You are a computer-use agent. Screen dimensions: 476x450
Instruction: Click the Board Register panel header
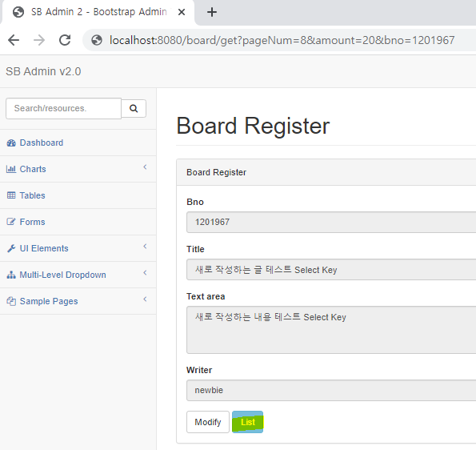click(326, 172)
